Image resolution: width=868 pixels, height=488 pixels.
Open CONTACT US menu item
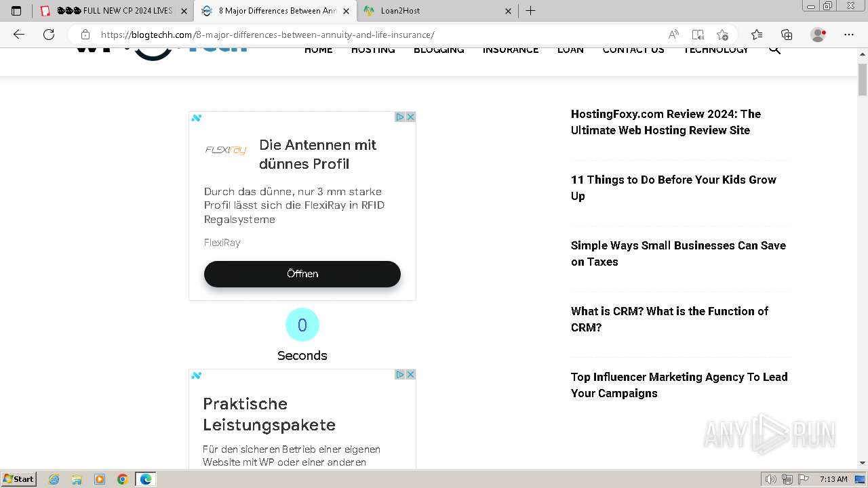coord(633,50)
